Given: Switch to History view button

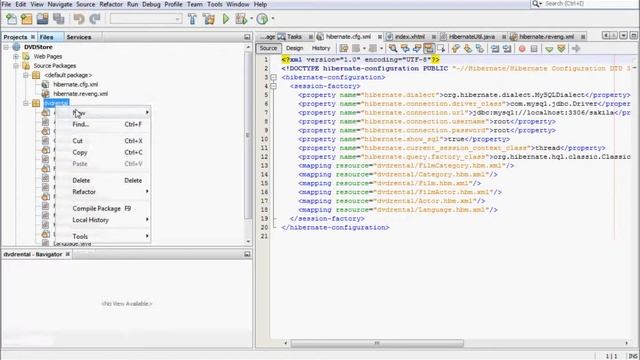Looking at the screenshot, I should point(321,48).
